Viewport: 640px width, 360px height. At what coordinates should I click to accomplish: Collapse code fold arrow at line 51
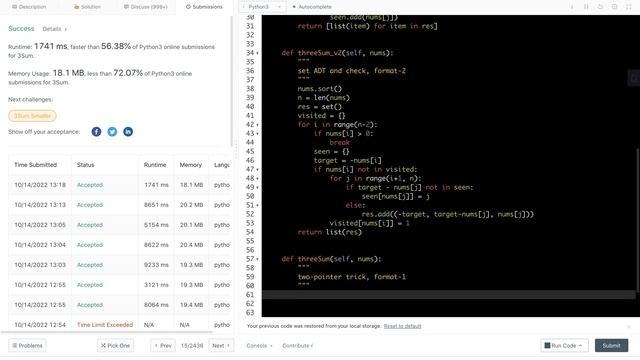click(257, 206)
